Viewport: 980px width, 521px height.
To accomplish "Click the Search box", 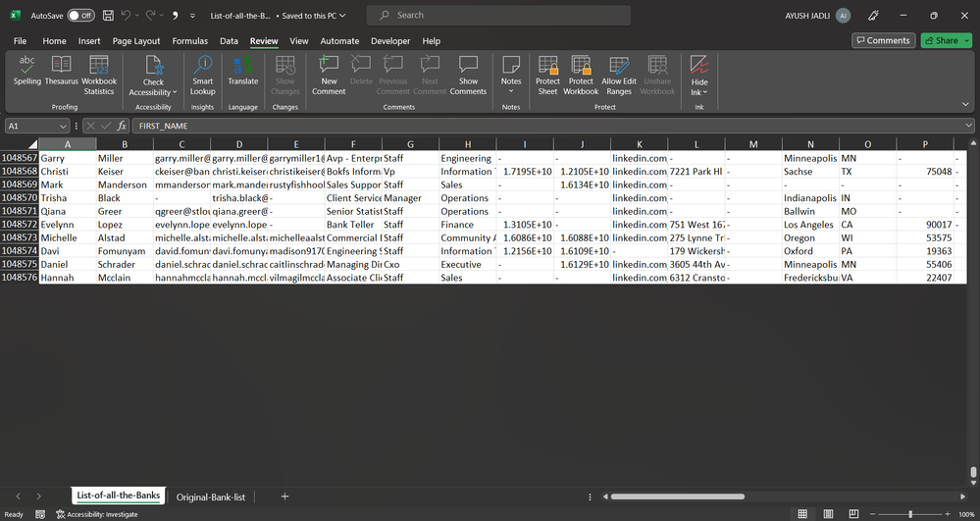I will coord(498,16).
